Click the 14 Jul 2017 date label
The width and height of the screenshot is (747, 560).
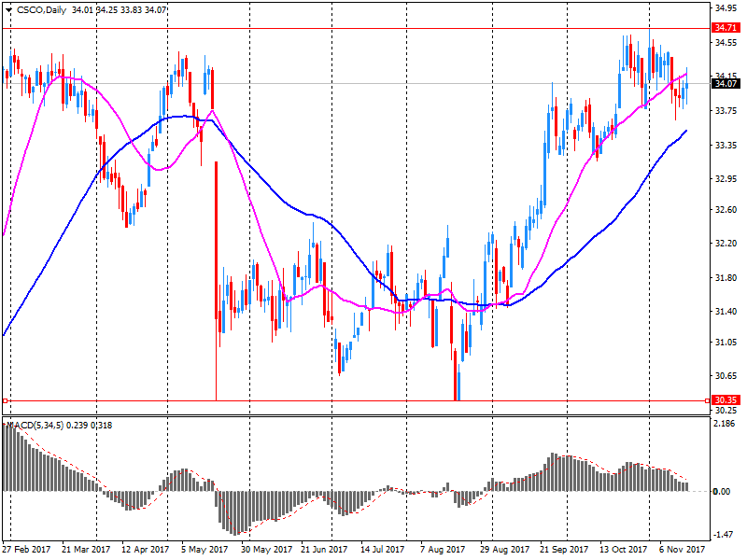(x=382, y=550)
